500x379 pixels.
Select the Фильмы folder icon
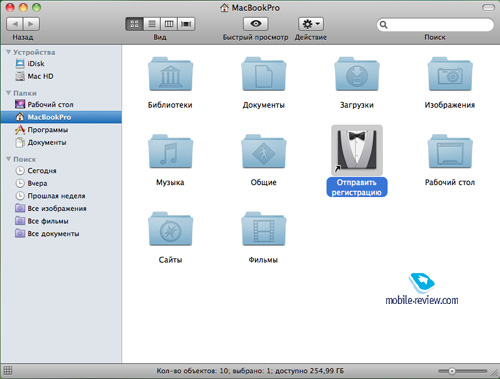pos(264,229)
